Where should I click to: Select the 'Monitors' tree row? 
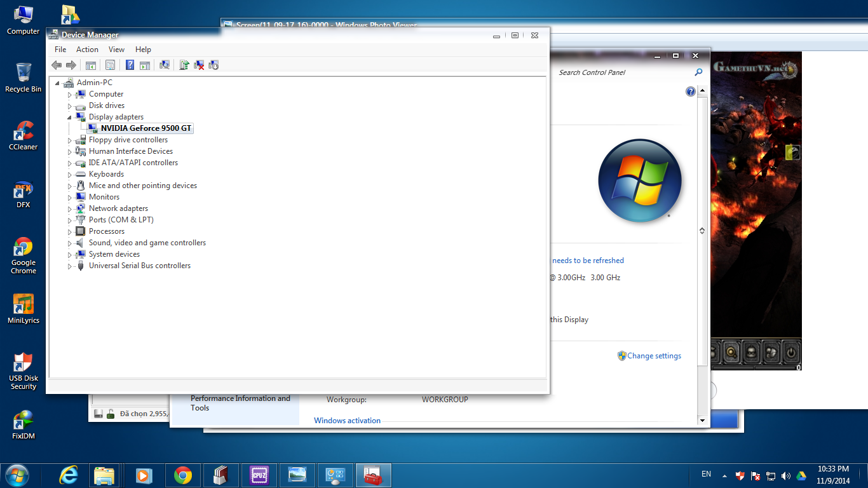pos(104,197)
